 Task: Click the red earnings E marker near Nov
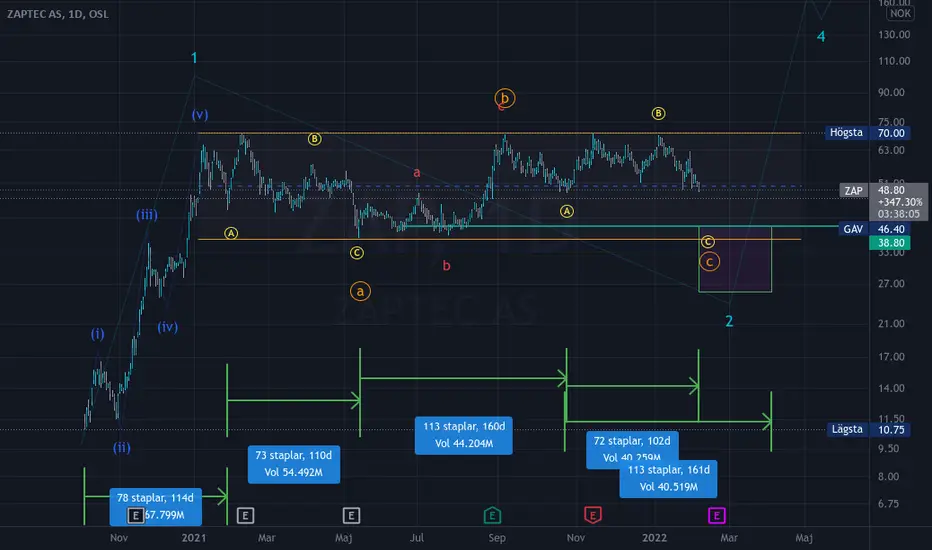click(593, 515)
